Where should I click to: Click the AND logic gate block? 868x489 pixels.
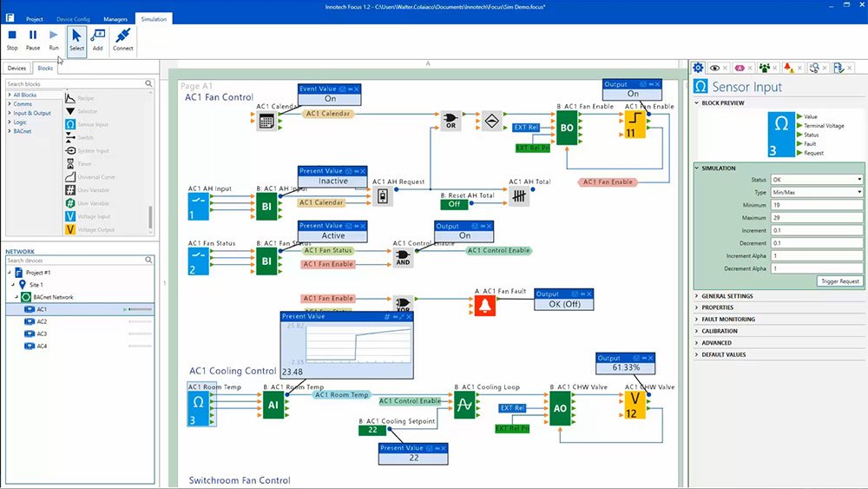(x=403, y=257)
